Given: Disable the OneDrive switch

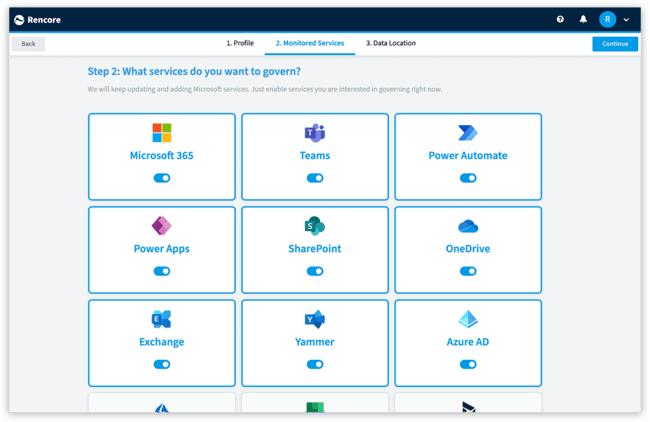Looking at the screenshot, I should [x=468, y=271].
